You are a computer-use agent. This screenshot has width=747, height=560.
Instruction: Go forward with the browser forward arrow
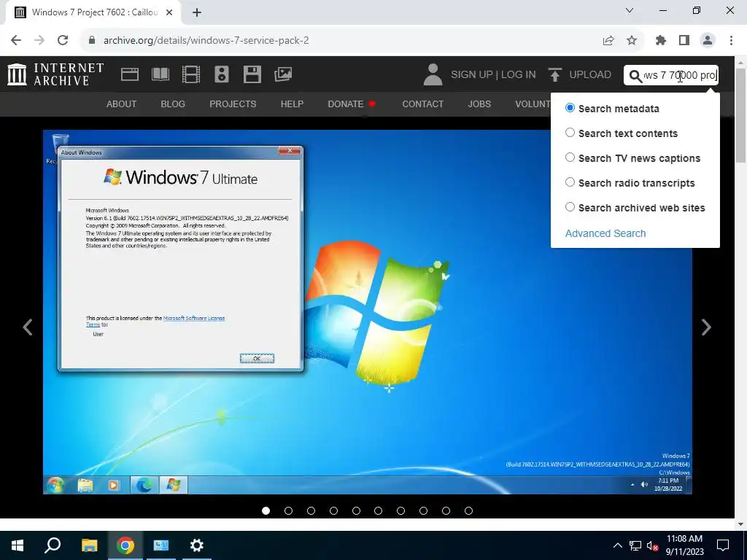(39, 40)
